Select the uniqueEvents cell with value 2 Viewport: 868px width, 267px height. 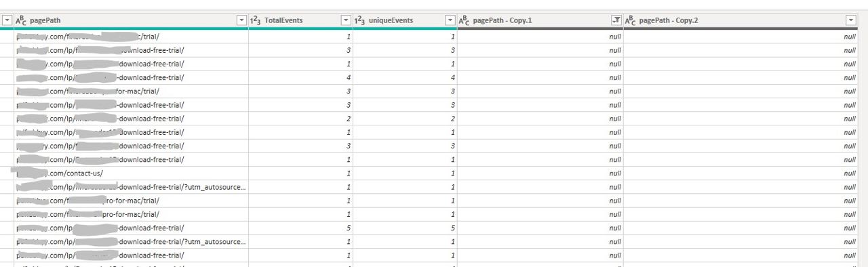[x=405, y=119]
